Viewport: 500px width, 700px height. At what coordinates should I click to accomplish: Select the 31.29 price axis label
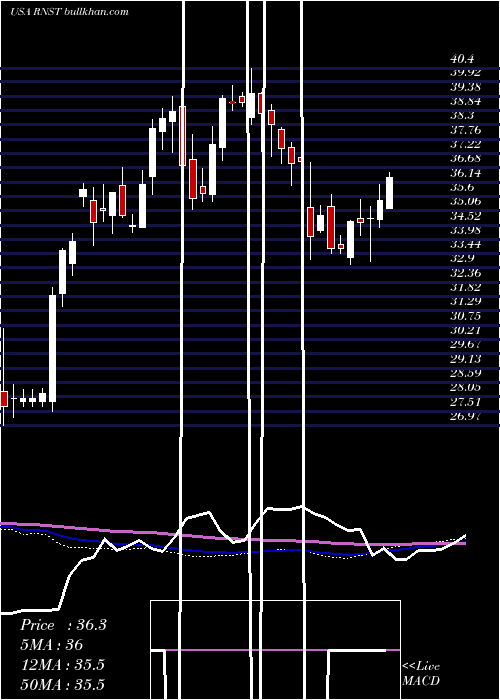[x=464, y=301]
